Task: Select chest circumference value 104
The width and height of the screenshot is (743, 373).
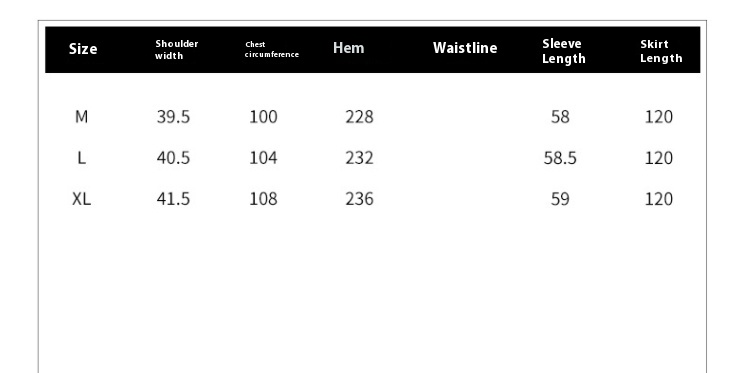Action: tap(263, 158)
